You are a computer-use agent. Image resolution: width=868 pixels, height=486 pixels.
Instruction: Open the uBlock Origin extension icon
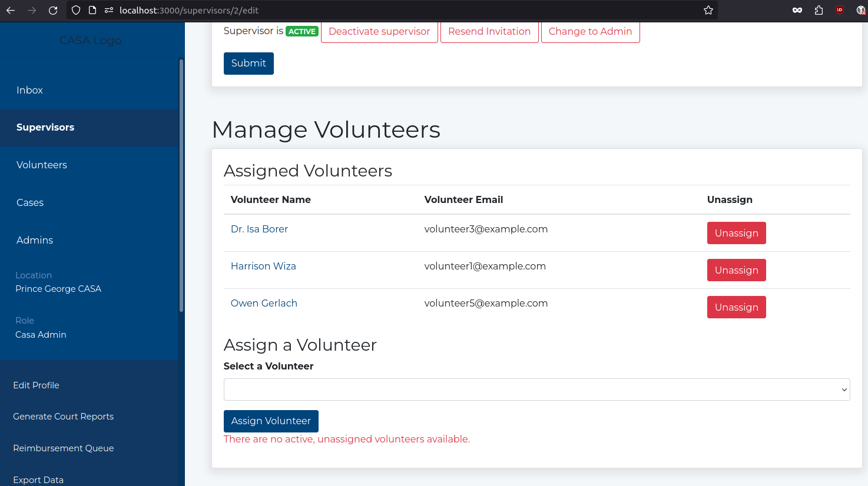[x=840, y=10]
